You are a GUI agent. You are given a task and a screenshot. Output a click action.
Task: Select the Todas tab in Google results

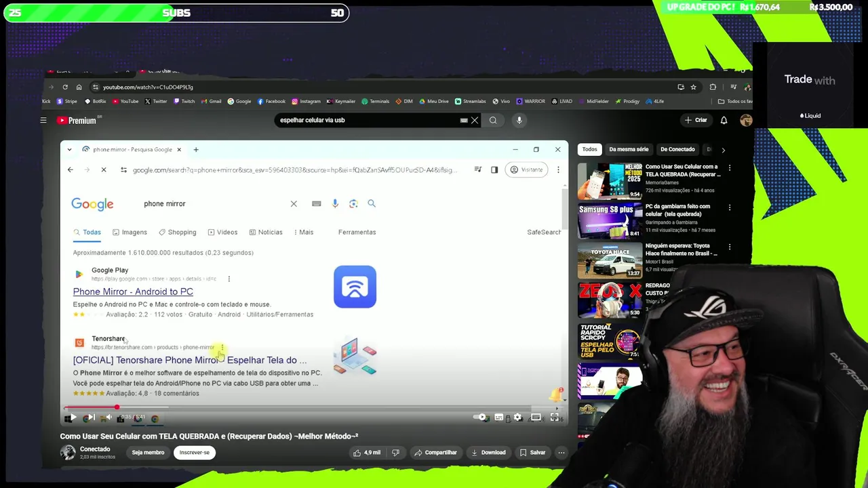(x=87, y=232)
